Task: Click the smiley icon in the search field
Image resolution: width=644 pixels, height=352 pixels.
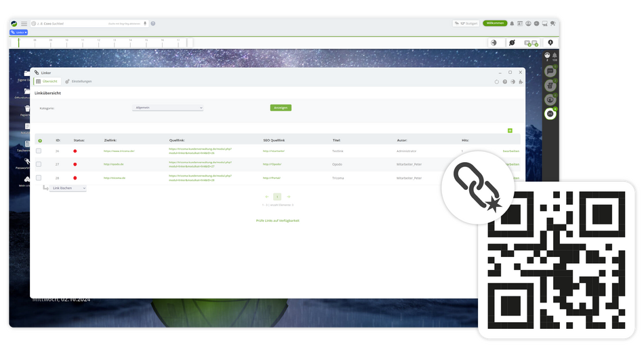Action: (34, 24)
